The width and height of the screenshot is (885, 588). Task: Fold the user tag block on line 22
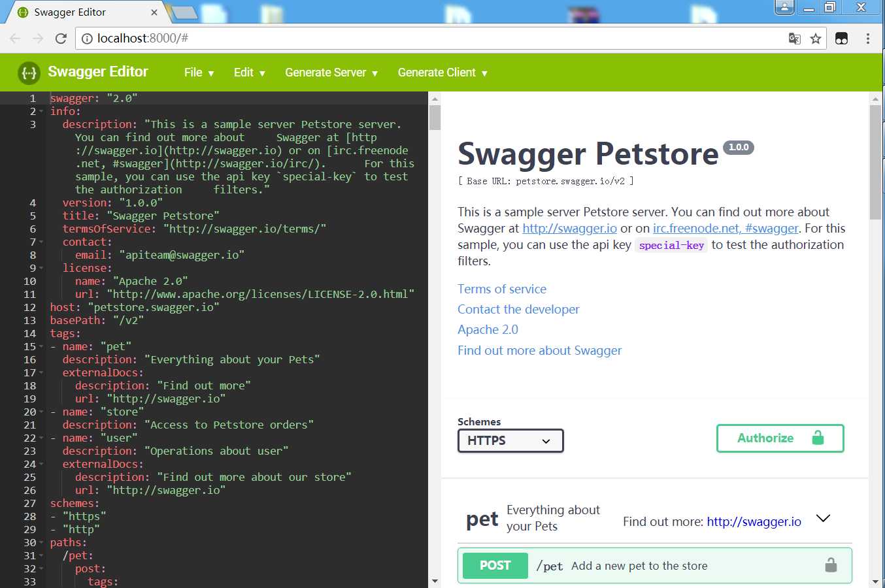click(41, 438)
